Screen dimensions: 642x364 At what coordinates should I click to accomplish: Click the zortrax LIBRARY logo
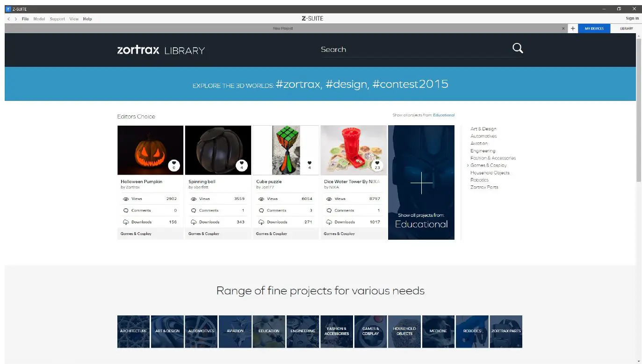pos(161,50)
